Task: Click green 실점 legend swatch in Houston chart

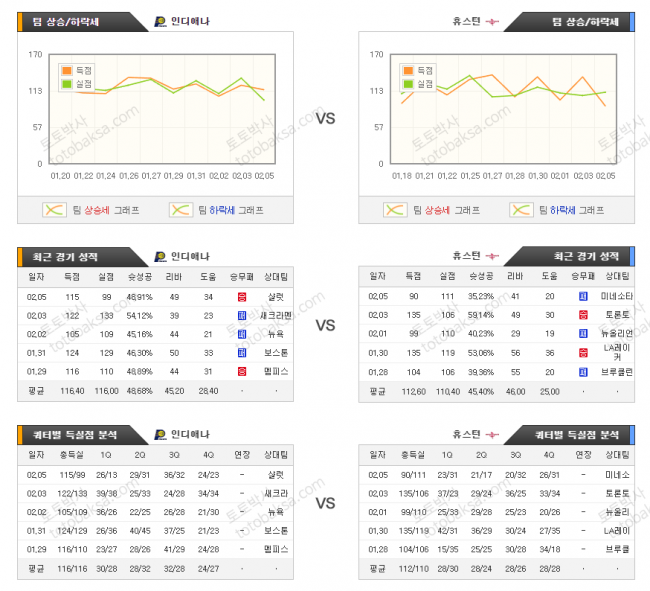Action: (x=409, y=83)
